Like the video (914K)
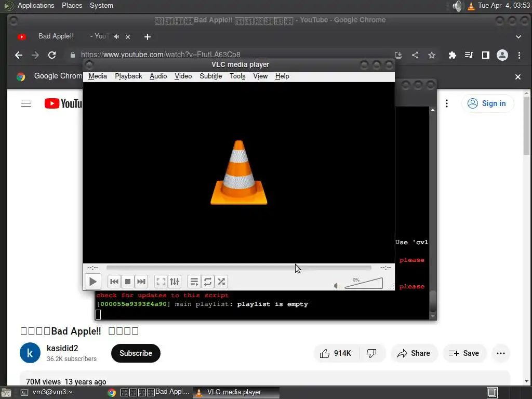This screenshot has height=399, width=532. click(336, 353)
